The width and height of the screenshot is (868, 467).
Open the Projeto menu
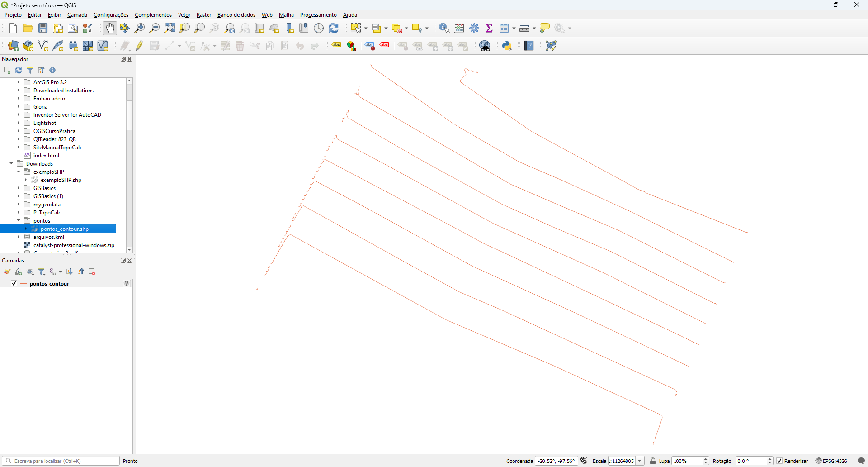(13, 15)
